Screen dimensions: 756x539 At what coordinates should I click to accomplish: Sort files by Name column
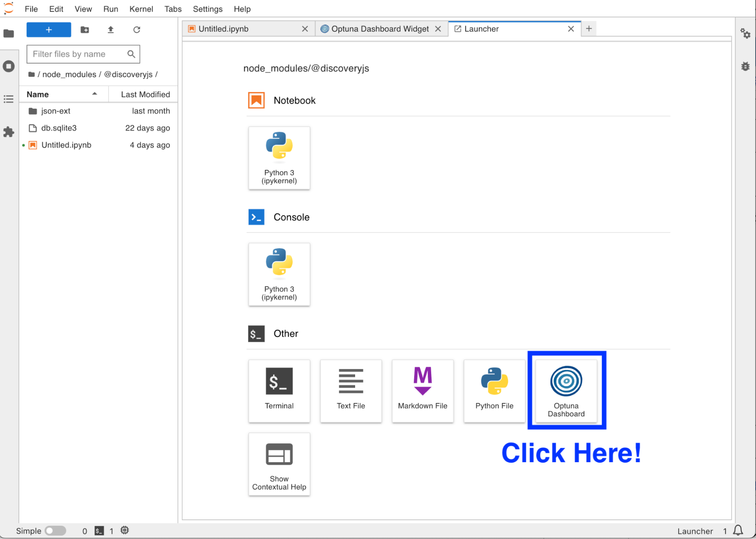tap(64, 94)
